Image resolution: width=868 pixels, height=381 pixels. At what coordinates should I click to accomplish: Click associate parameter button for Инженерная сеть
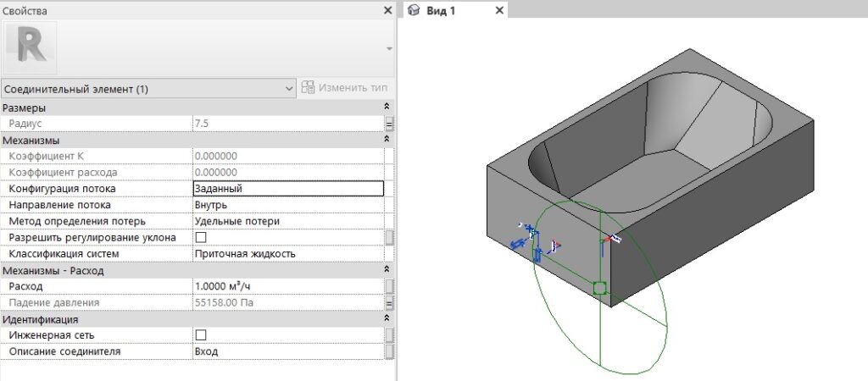click(389, 335)
